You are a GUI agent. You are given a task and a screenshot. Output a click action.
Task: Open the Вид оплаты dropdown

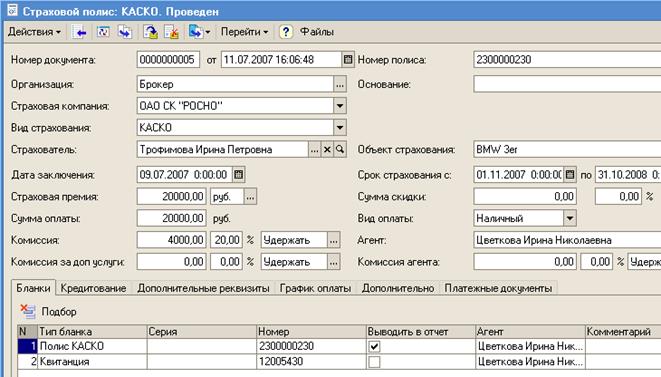tap(570, 218)
